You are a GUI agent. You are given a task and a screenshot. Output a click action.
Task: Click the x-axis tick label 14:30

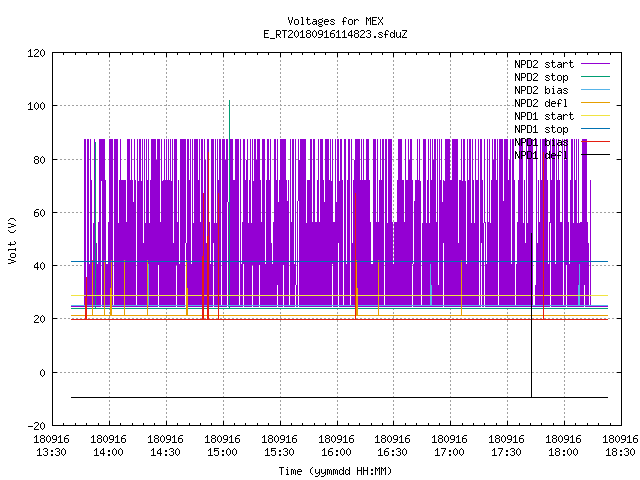pyautogui.click(x=165, y=452)
